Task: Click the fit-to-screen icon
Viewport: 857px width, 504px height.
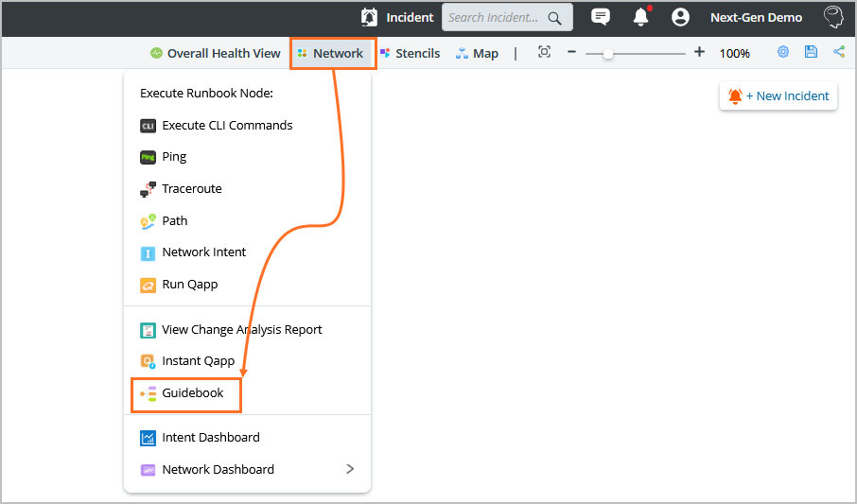Action: tap(544, 53)
